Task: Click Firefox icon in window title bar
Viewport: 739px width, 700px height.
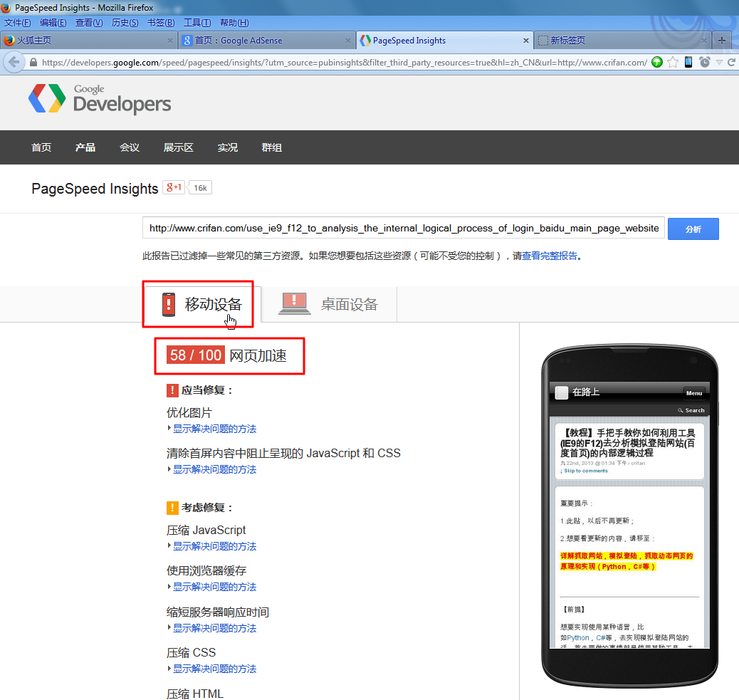Action: click(6, 8)
